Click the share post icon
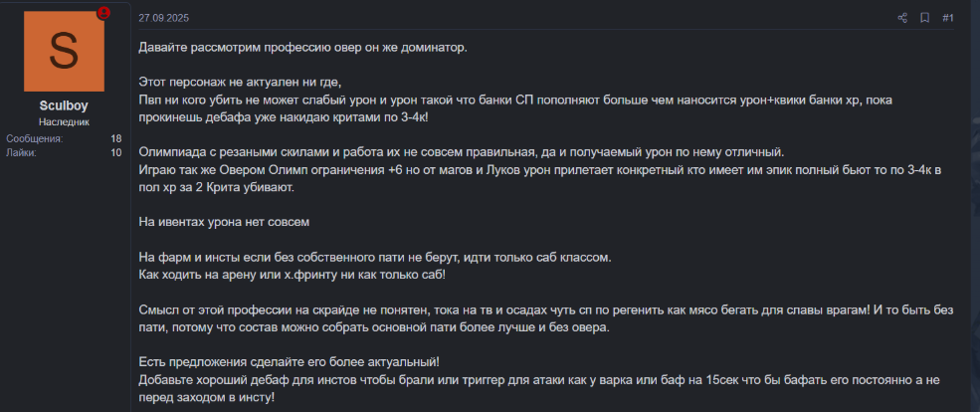The image size is (980, 412). (902, 18)
